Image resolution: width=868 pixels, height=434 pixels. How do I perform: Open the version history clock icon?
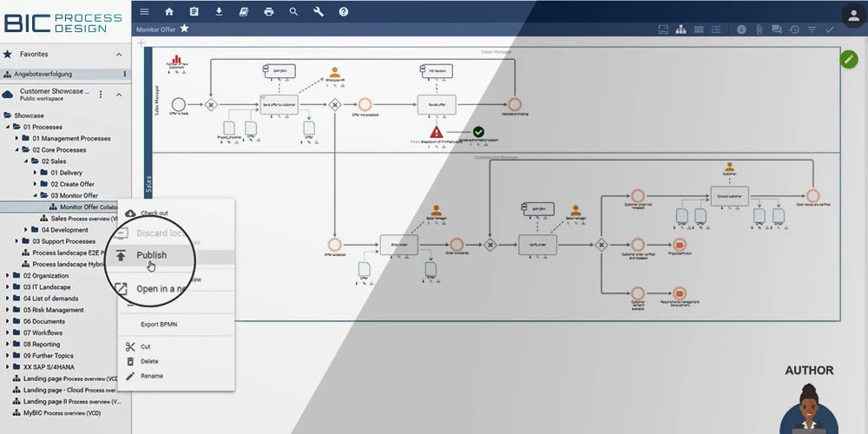point(794,30)
